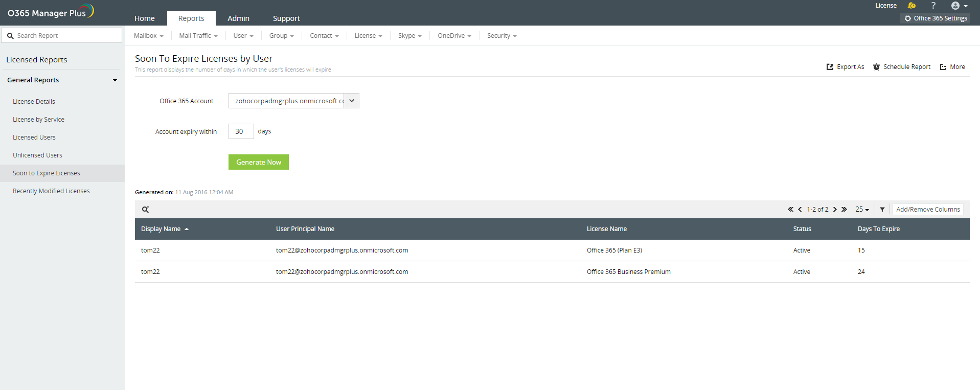Viewport: 980px width, 390px height.
Task: Click the generated date 11 Aug 2016
Action: 204,193
